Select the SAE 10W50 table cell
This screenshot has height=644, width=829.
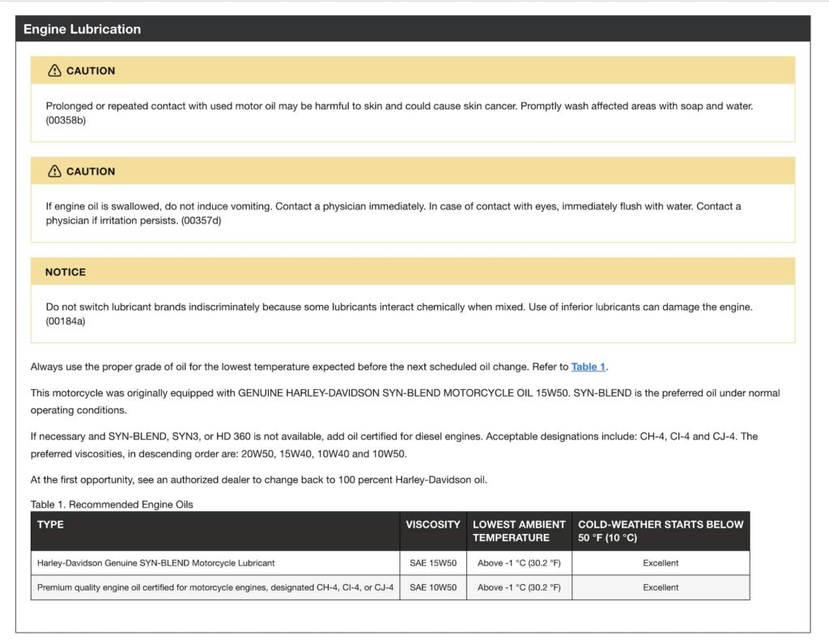pyautogui.click(x=432, y=587)
